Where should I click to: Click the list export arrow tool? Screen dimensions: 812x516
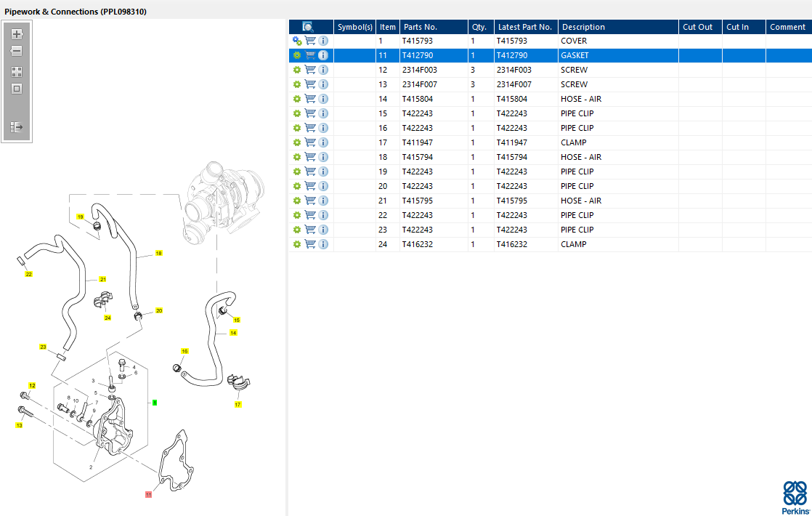(x=17, y=127)
